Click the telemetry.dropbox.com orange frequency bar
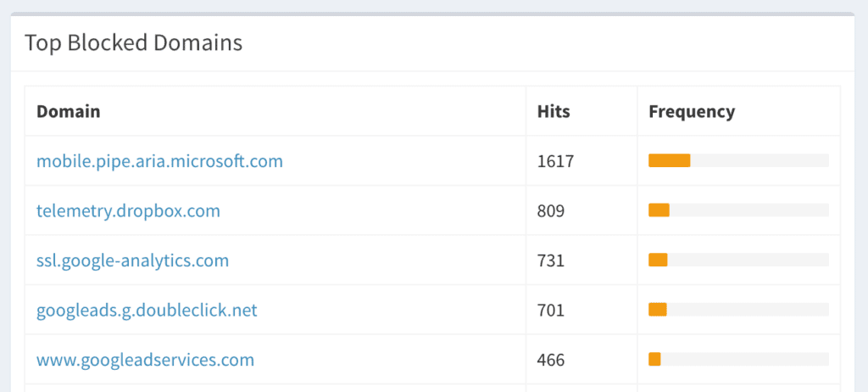 point(659,210)
